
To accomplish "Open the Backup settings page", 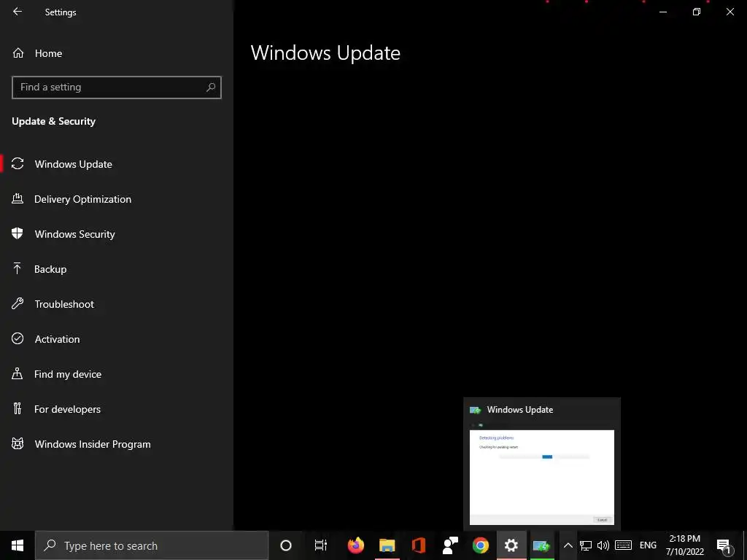I will point(117,269).
